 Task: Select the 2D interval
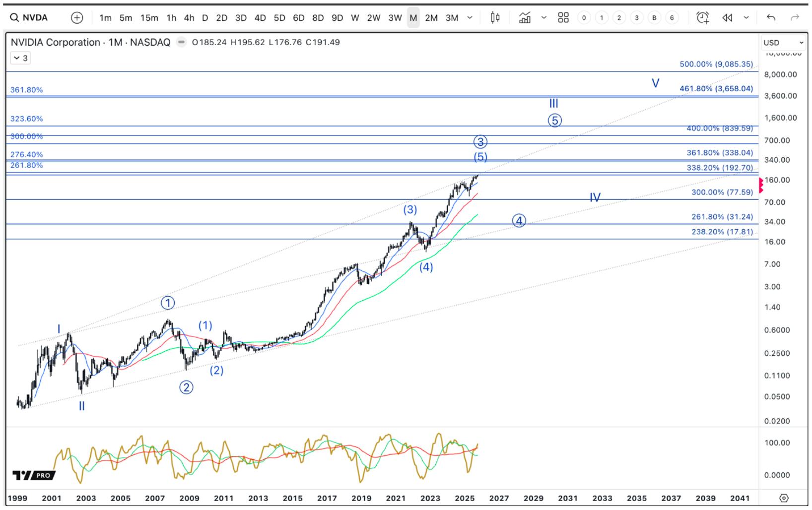[221, 18]
